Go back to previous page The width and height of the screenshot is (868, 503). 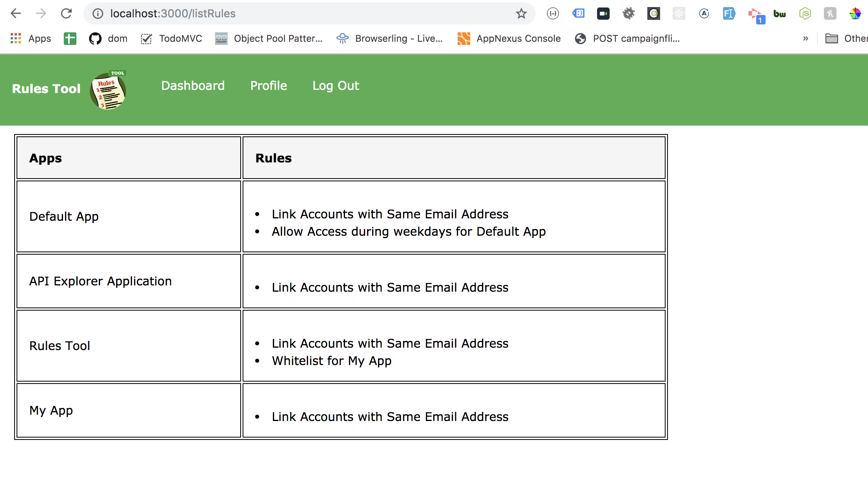pos(16,13)
